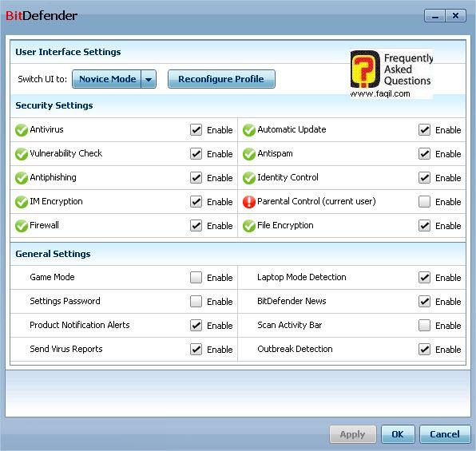Click the General Settings heading

pyautogui.click(x=53, y=254)
